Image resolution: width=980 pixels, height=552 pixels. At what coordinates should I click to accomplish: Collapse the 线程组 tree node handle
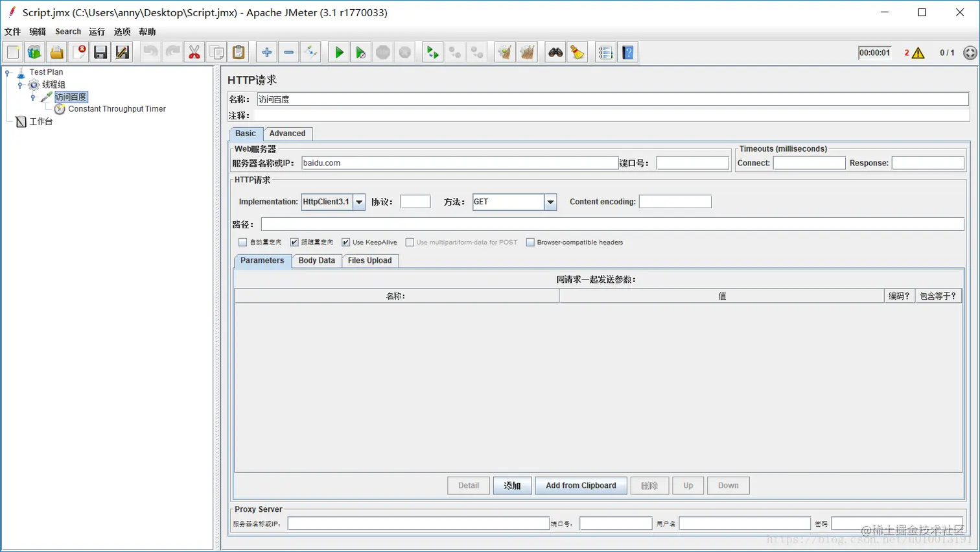[20, 85]
